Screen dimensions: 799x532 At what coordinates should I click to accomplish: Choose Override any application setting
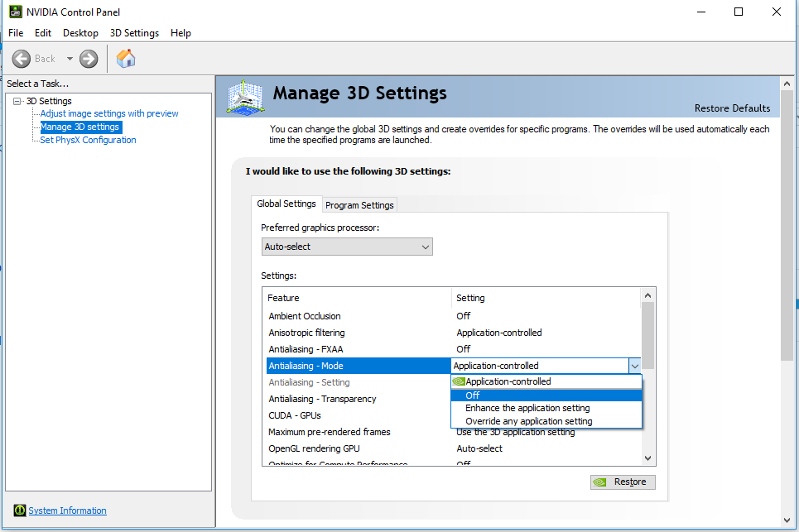(x=528, y=421)
